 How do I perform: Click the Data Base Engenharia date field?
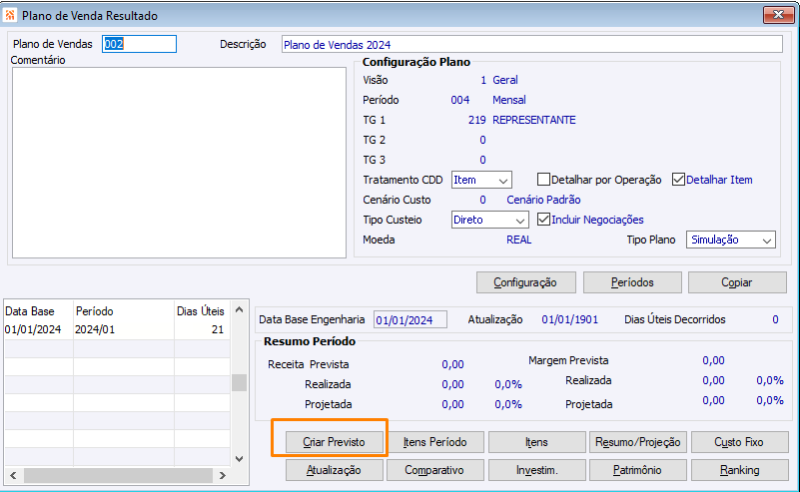[410, 320]
